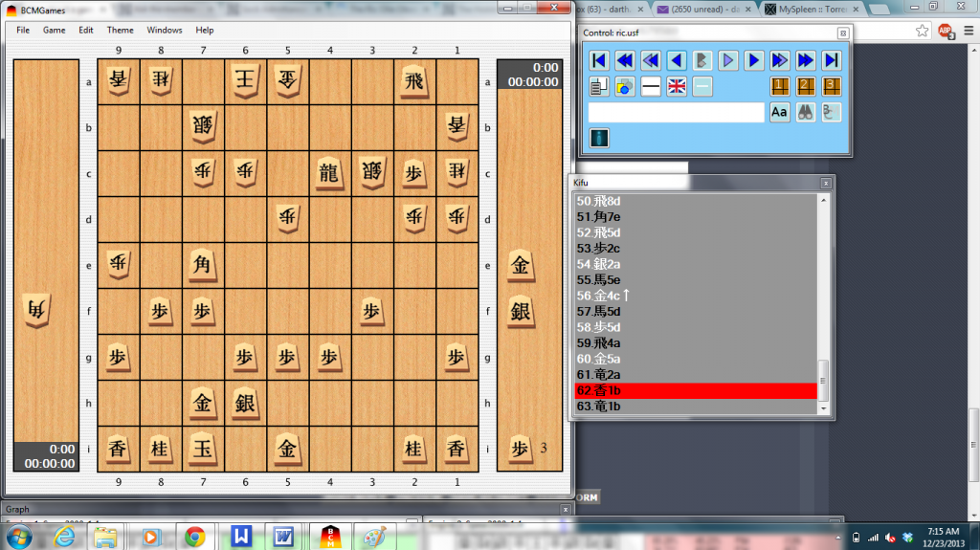This screenshot has width=980, height=550.
Task: Select board layout 1 icon
Action: (x=779, y=86)
